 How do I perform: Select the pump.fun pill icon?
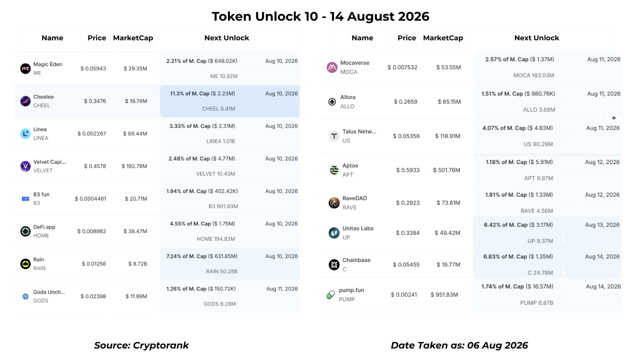point(330,295)
